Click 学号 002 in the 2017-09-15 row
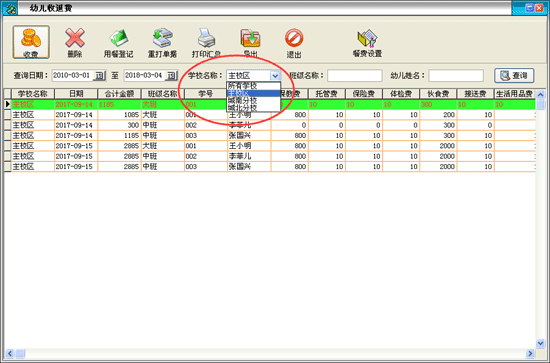Image resolution: width=550 pixels, height=363 pixels. click(x=206, y=156)
